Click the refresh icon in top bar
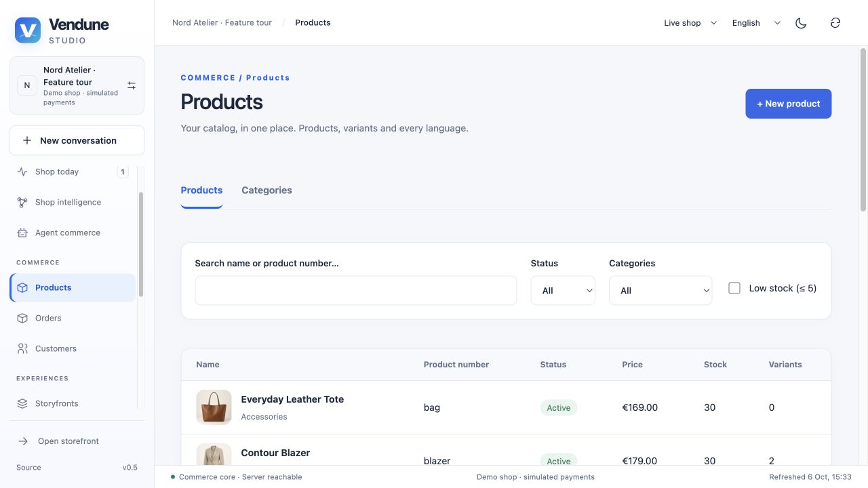Screen dimensions: 868x488 [x=835, y=23]
